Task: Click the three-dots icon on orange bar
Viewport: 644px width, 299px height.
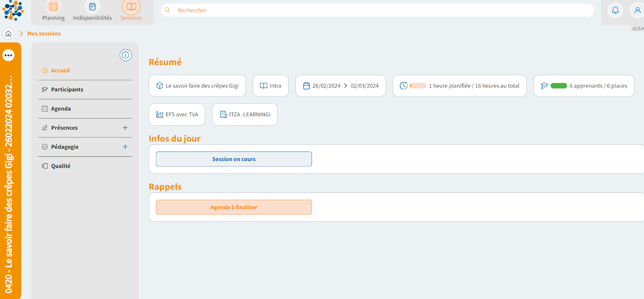Action: [x=8, y=55]
